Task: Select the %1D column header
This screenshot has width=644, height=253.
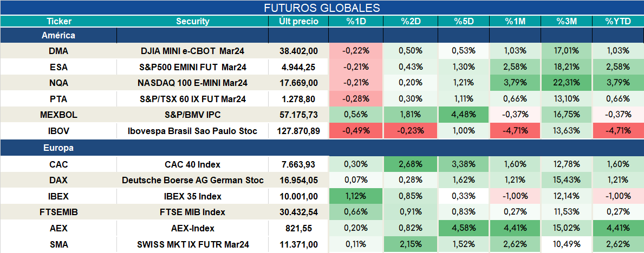Action: tap(356, 22)
